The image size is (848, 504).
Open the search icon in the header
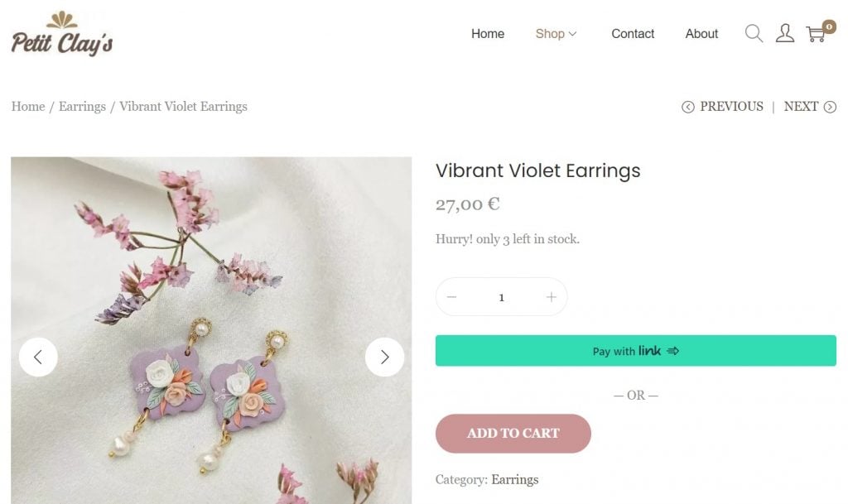[x=754, y=33]
